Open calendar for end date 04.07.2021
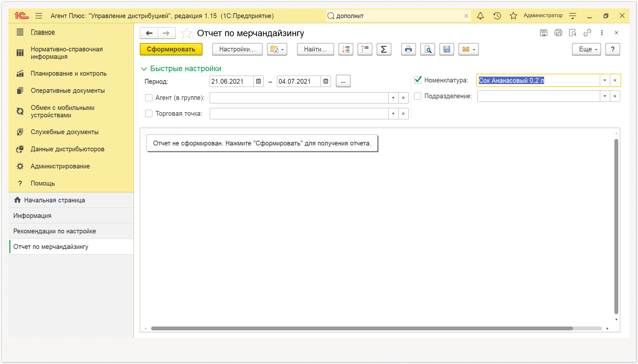The height and width of the screenshot is (364, 638). tap(326, 81)
